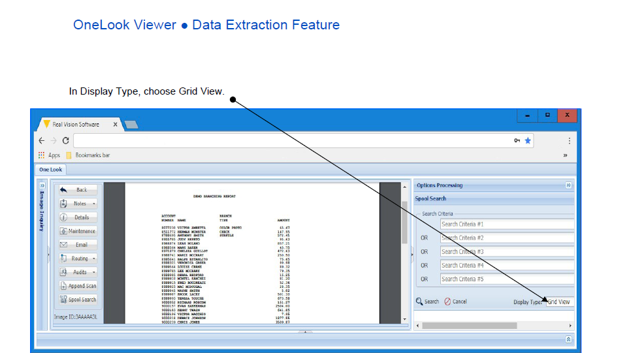Click into Search Criteria #3 field

pyautogui.click(x=507, y=252)
